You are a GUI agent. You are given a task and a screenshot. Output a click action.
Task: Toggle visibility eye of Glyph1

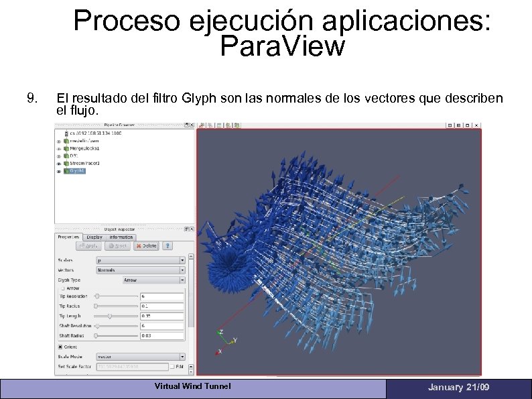click(x=59, y=172)
